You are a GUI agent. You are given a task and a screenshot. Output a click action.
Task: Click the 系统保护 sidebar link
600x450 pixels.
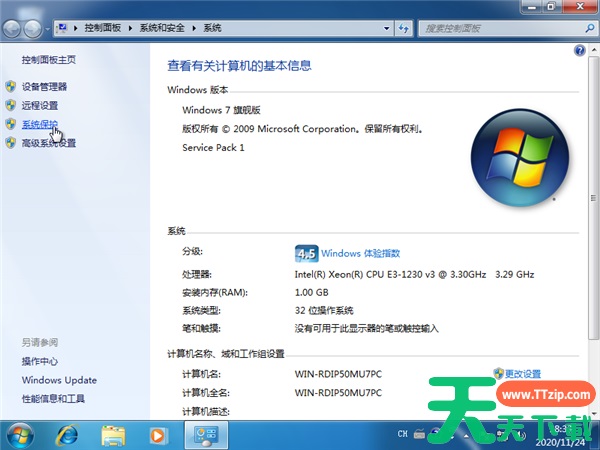click(40, 124)
